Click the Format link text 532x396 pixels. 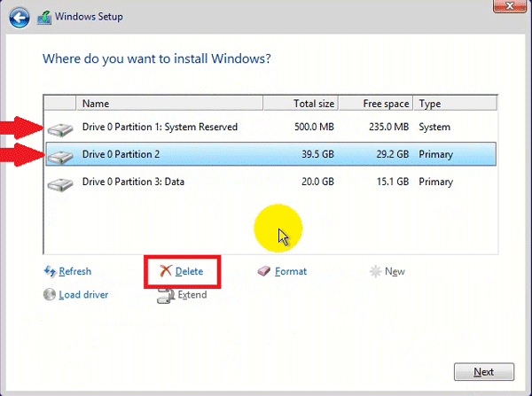point(291,272)
